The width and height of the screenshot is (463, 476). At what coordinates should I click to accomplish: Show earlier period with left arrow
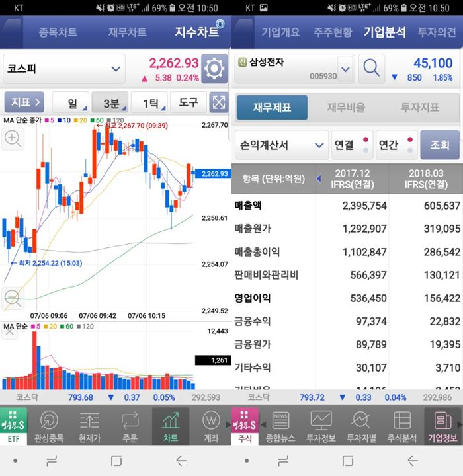319,178
